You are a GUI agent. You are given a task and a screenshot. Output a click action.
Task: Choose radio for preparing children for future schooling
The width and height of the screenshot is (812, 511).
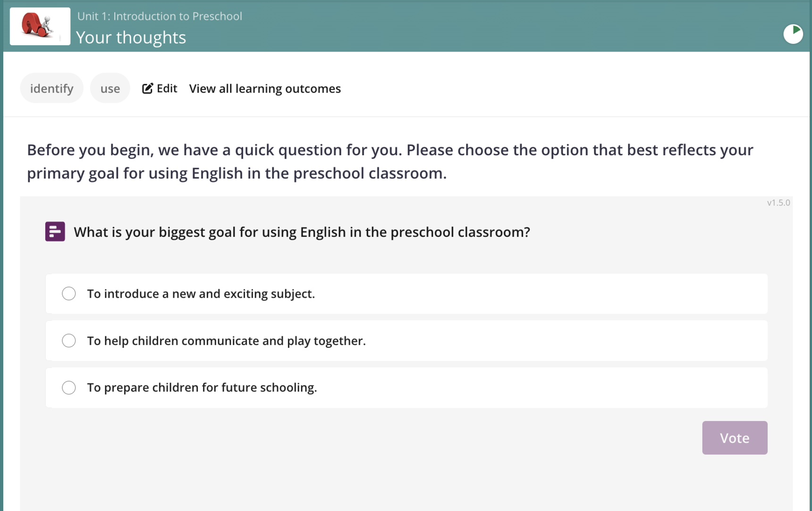69,387
